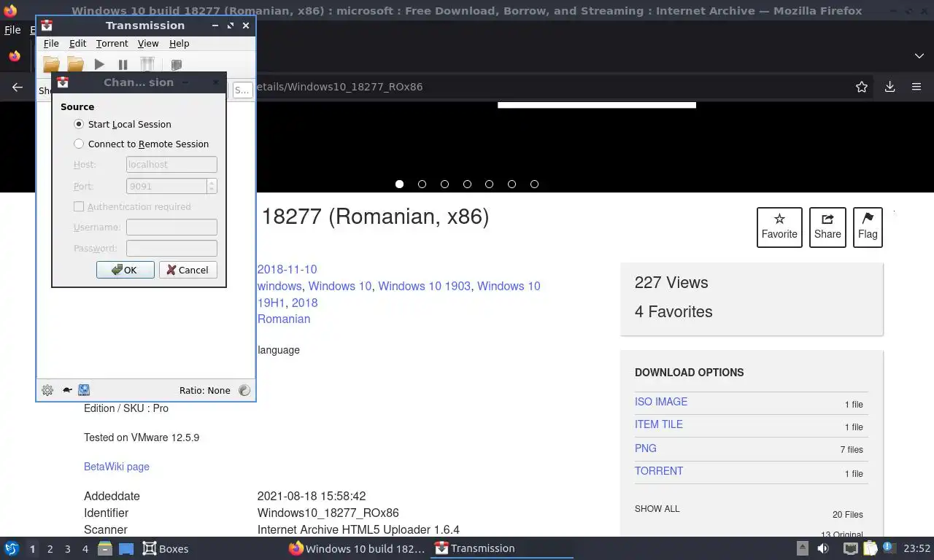This screenshot has width=934, height=560.
Task: Switch to workspace 2 in taskbar
Action: pos(50,549)
